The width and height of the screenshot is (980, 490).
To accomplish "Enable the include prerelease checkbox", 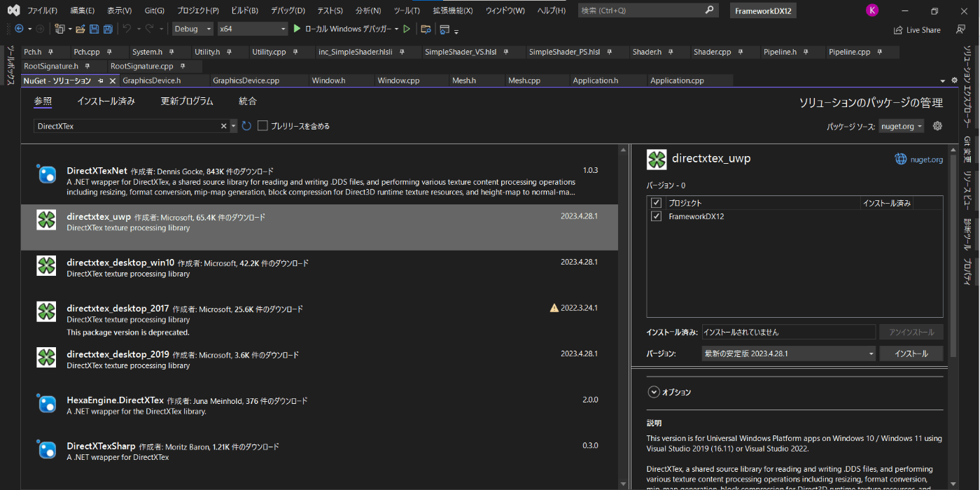I will coord(262,126).
